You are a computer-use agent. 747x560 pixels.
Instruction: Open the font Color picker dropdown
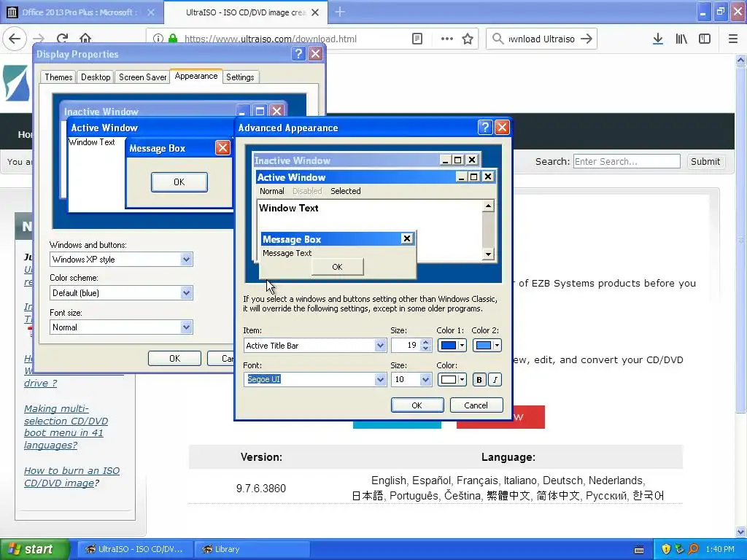click(452, 379)
